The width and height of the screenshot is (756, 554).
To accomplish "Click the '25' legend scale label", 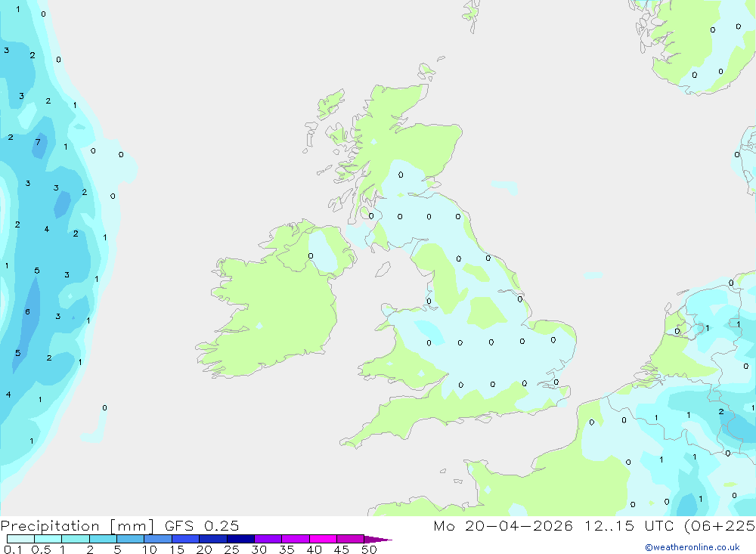I will coord(231,549).
